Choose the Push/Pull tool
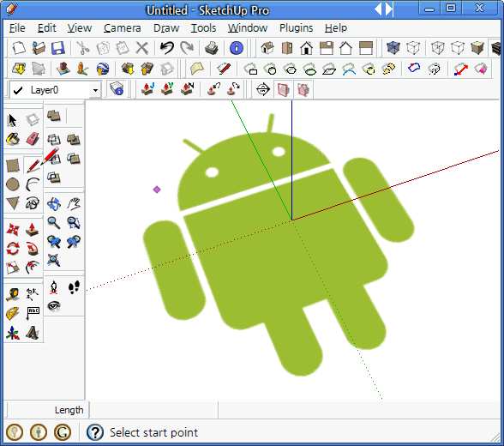This screenshot has height=446, width=504. (x=33, y=230)
